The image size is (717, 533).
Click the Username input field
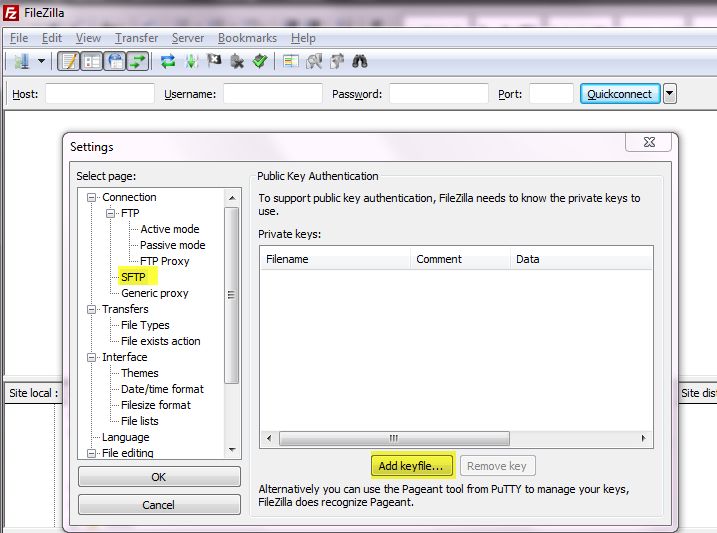click(x=273, y=94)
